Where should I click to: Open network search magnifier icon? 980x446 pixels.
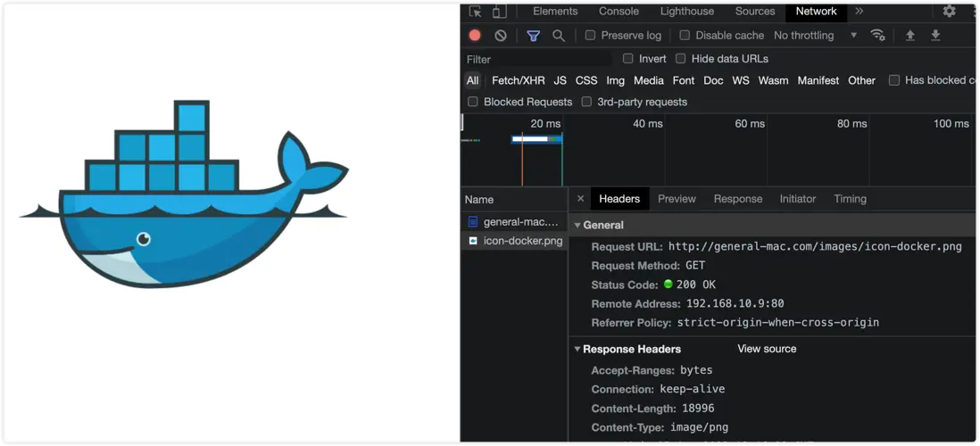[x=559, y=36]
